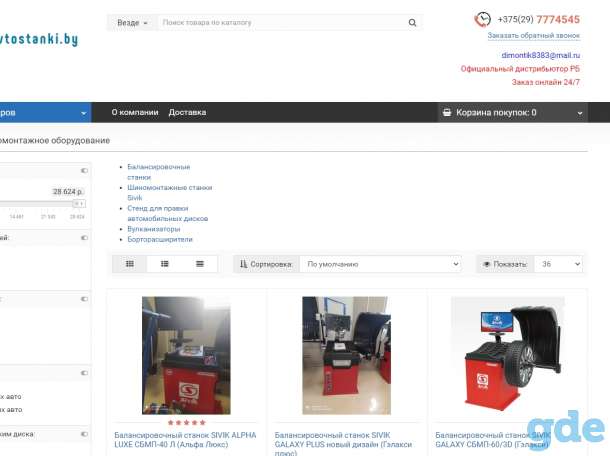Click the dimontik8383@mail.ru email link

point(540,55)
